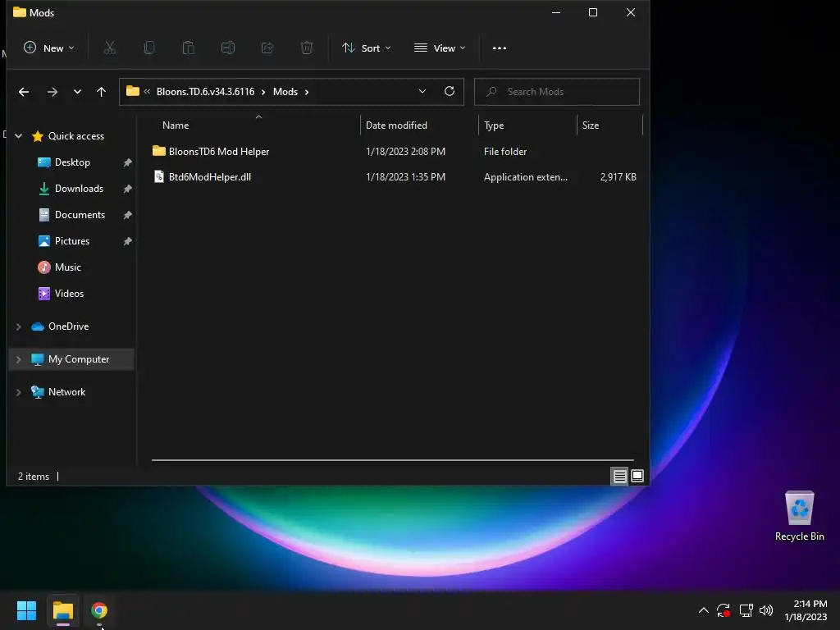Image resolution: width=840 pixels, height=630 pixels.
Task: Sort by the Size column header
Action: click(x=591, y=126)
